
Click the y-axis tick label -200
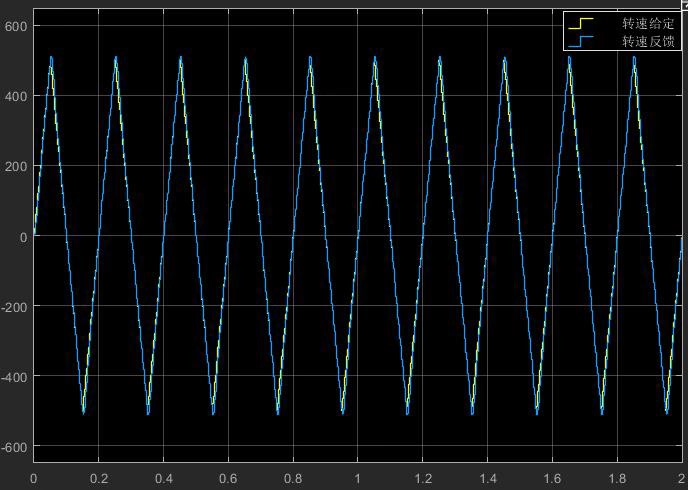coord(14,307)
